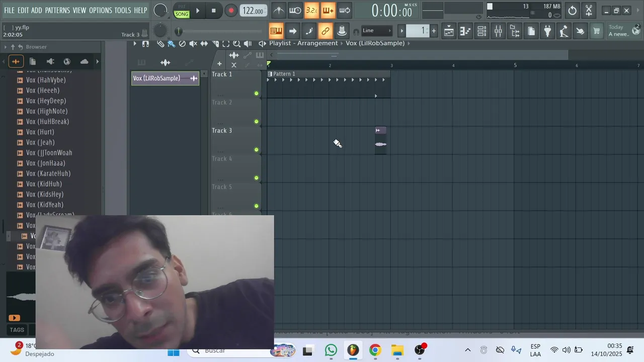Select the playlist mute tool
The image size is (644, 362).
(x=193, y=44)
